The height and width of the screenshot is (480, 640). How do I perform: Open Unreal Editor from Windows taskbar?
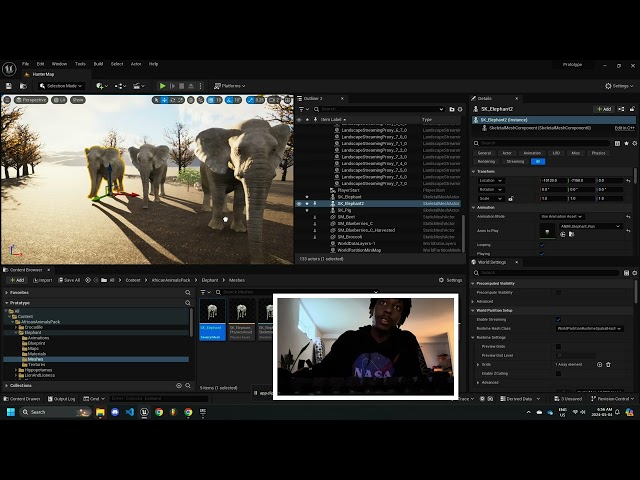(x=144, y=412)
